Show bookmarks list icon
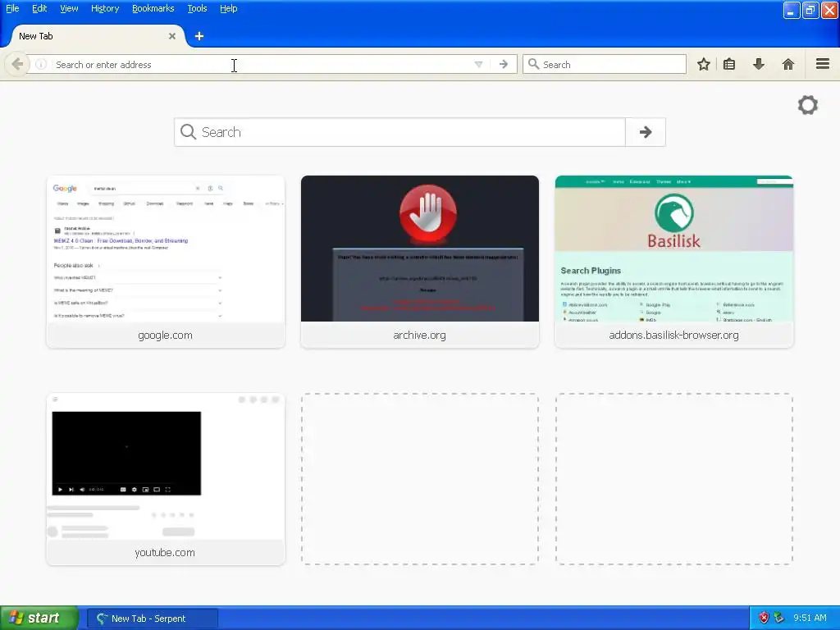Screen dimensions: 840x630 tap(729, 64)
